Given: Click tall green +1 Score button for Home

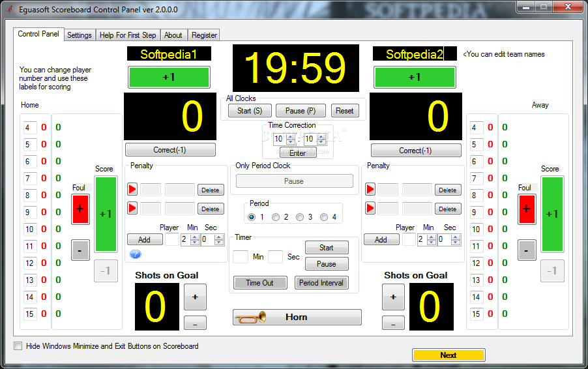Looking at the screenshot, I should (106, 214).
